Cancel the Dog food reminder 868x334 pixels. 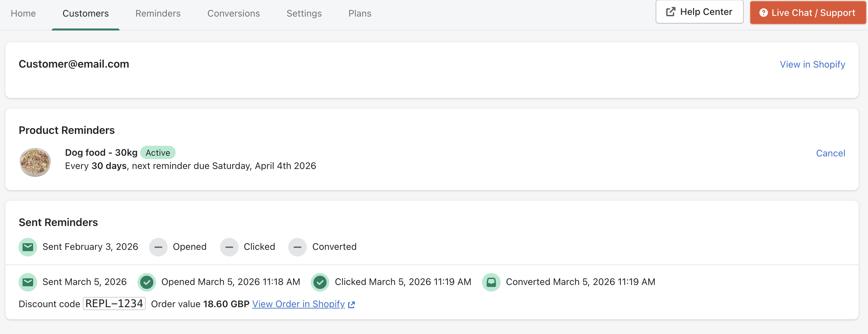830,153
